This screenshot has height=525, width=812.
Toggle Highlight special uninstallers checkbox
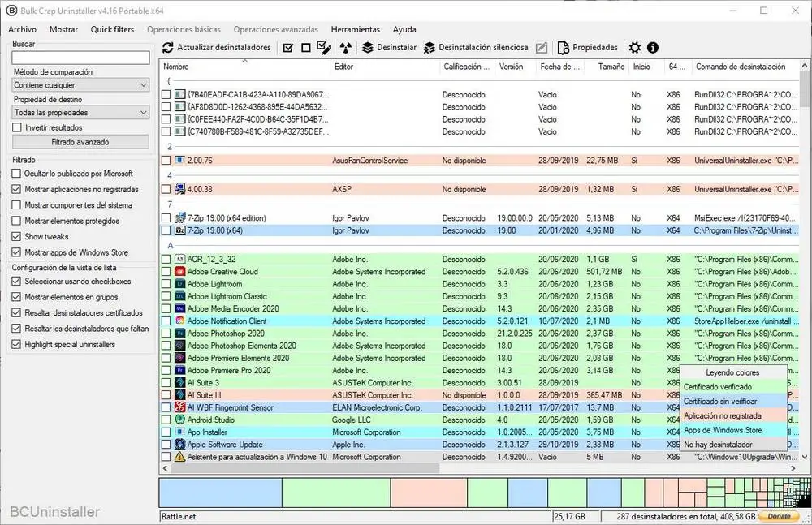point(16,344)
